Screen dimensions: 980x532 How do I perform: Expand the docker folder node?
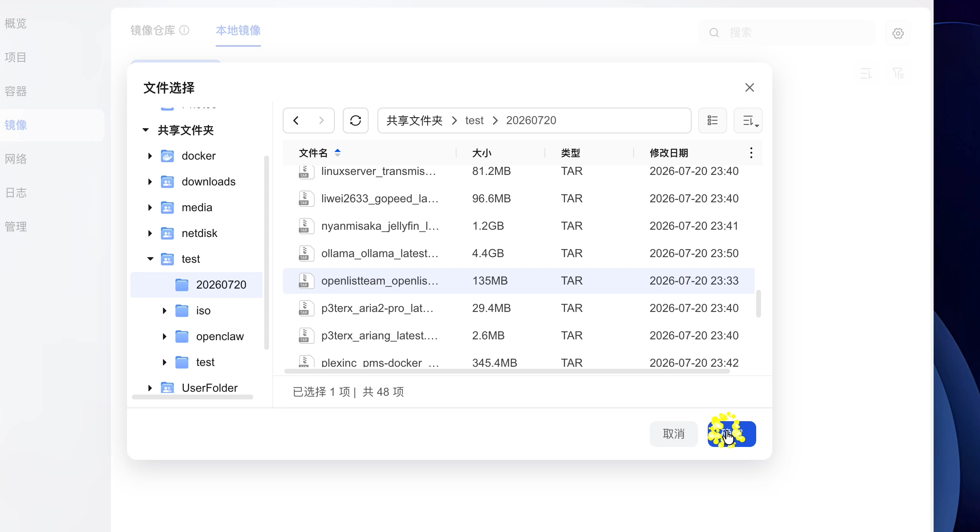(x=150, y=156)
